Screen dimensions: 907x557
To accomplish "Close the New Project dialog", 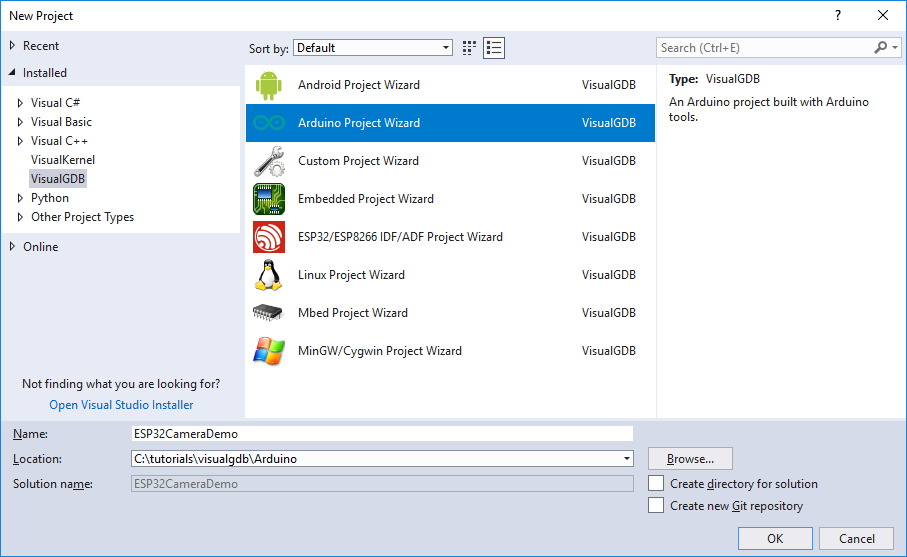I will tap(883, 16).
